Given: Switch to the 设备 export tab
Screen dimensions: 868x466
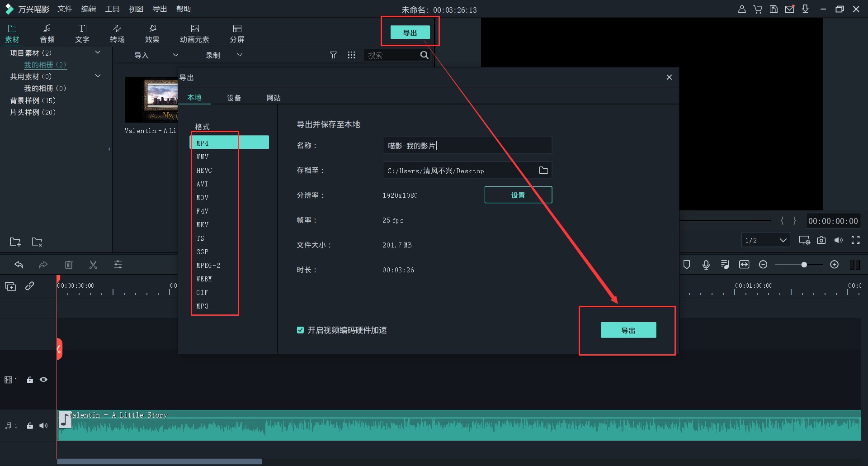Looking at the screenshot, I should (x=234, y=98).
